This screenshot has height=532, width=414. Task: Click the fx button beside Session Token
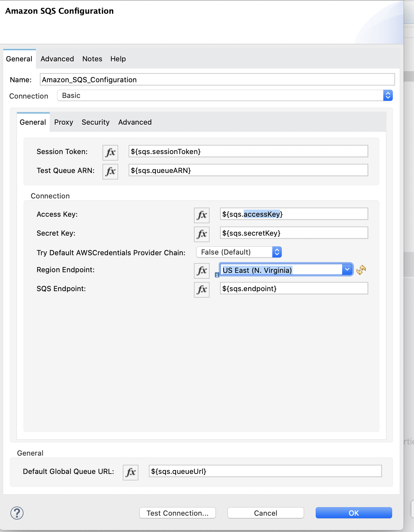[110, 152]
